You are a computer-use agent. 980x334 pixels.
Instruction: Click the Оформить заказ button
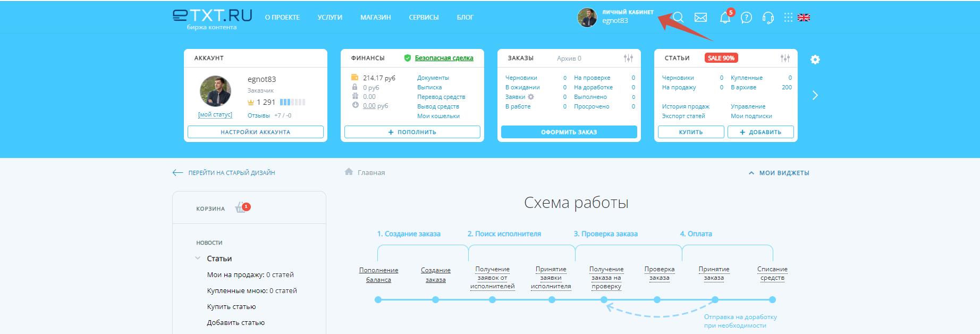pos(569,132)
